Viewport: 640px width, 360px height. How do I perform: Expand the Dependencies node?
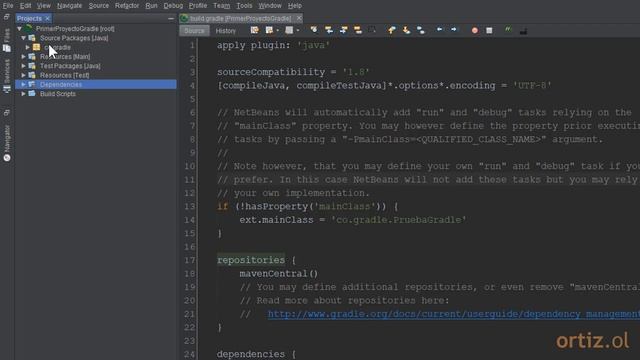tap(23, 84)
